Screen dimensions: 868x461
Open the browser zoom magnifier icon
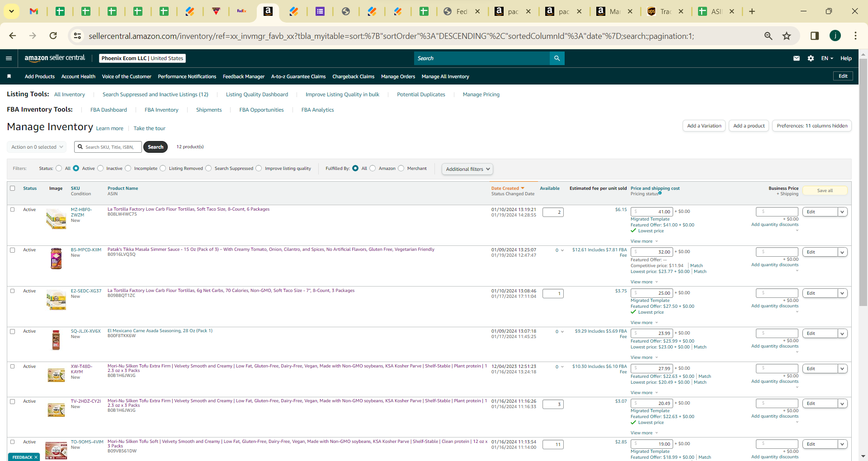768,36
